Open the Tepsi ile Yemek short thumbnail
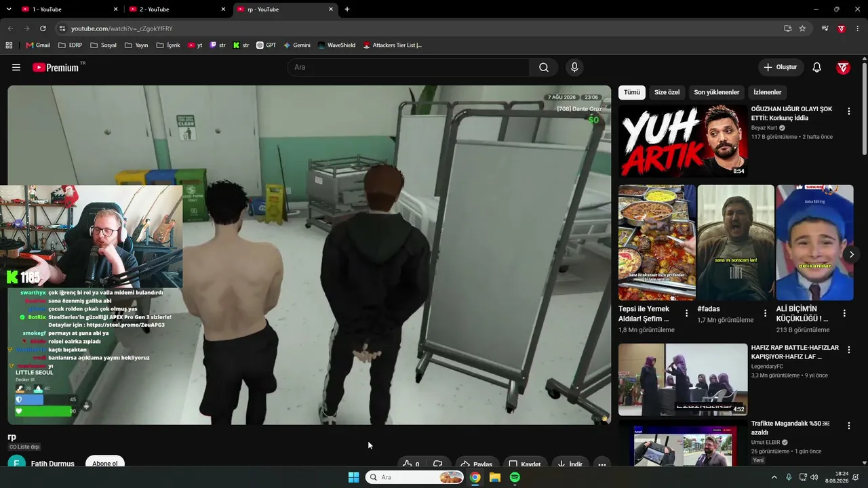The height and width of the screenshot is (488, 868). click(657, 243)
